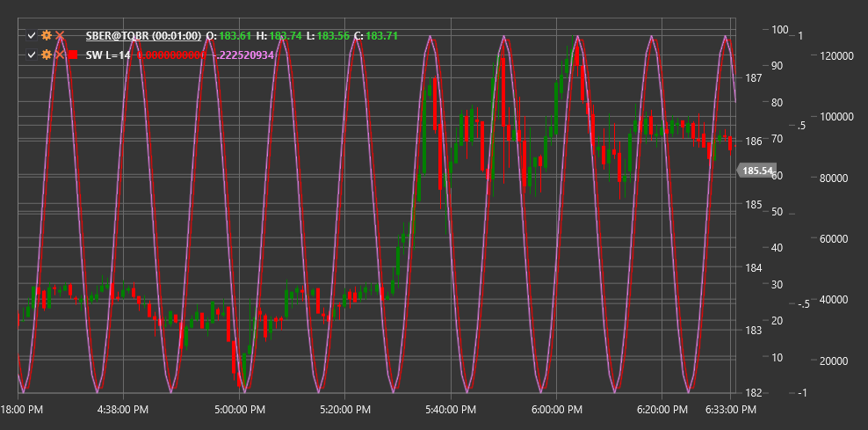Open settings gear for SBER@TQBR series
The height and width of the screenshot is (430, 868).
(x=47, y=36)
